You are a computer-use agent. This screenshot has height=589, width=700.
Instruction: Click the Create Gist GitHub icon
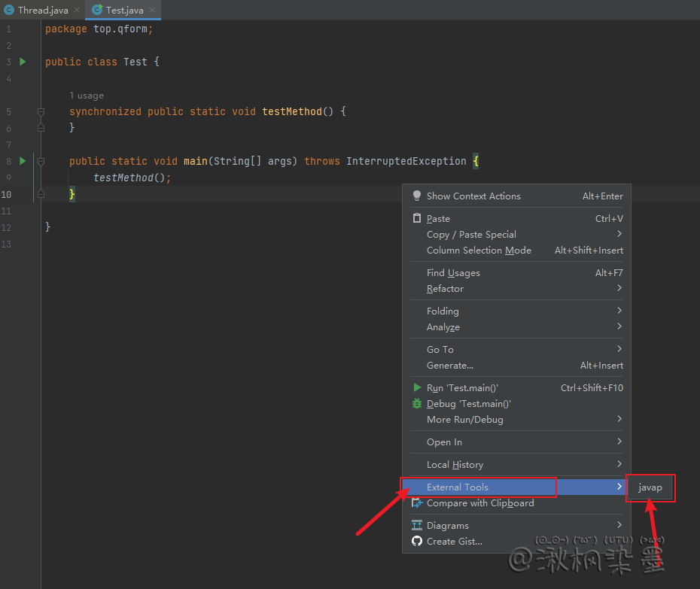(417, 542)
